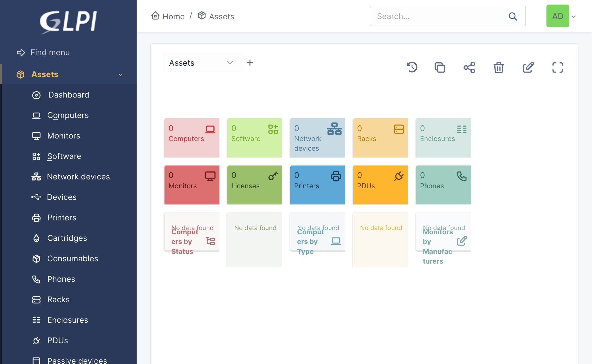Click inside the Search input field

438,16
